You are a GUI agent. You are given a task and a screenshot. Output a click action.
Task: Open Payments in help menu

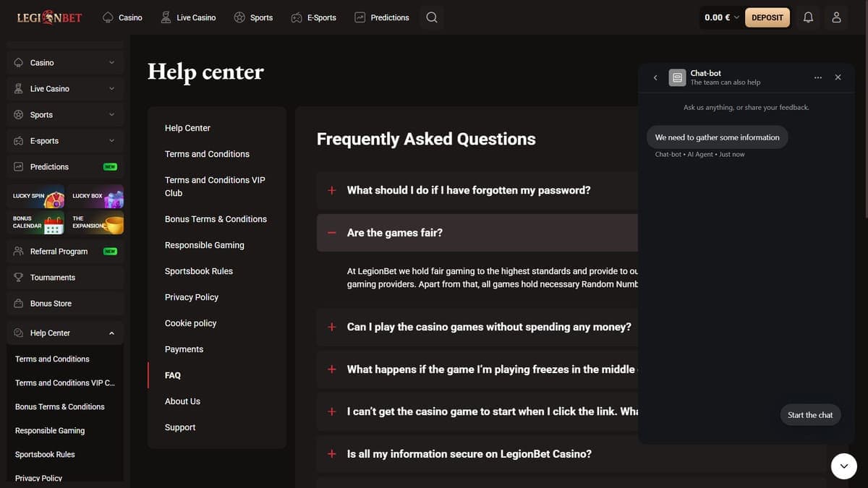[x=184, y=349]
